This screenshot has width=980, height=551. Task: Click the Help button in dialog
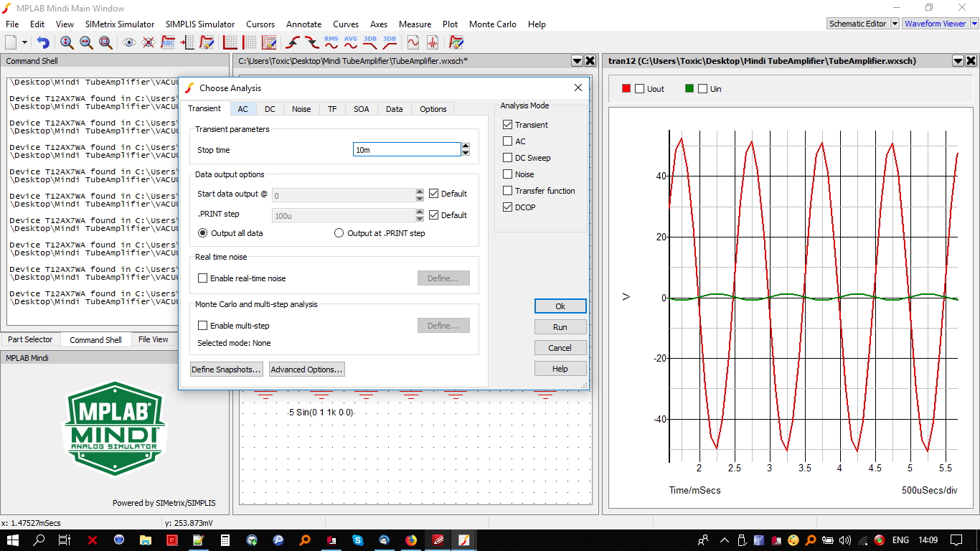coord(560,368)
